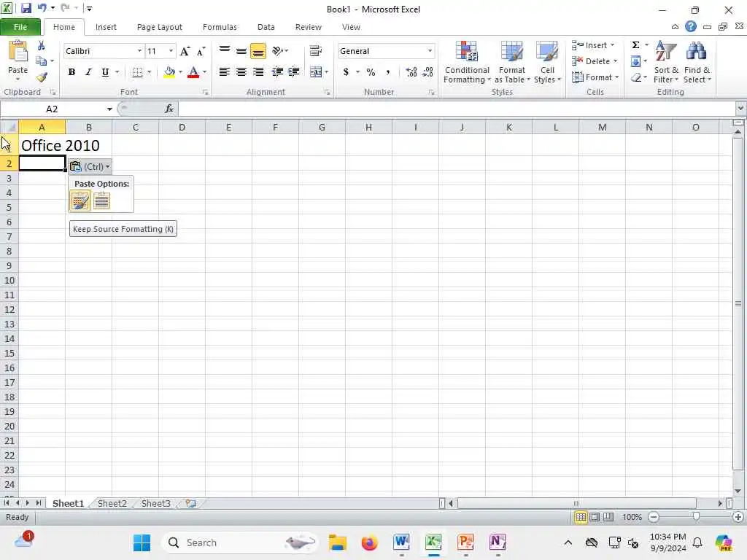Open the Name Box dropdown arrow
Image resolution: width=747 pixels, height=560 pixels.
tap(109, 109)
